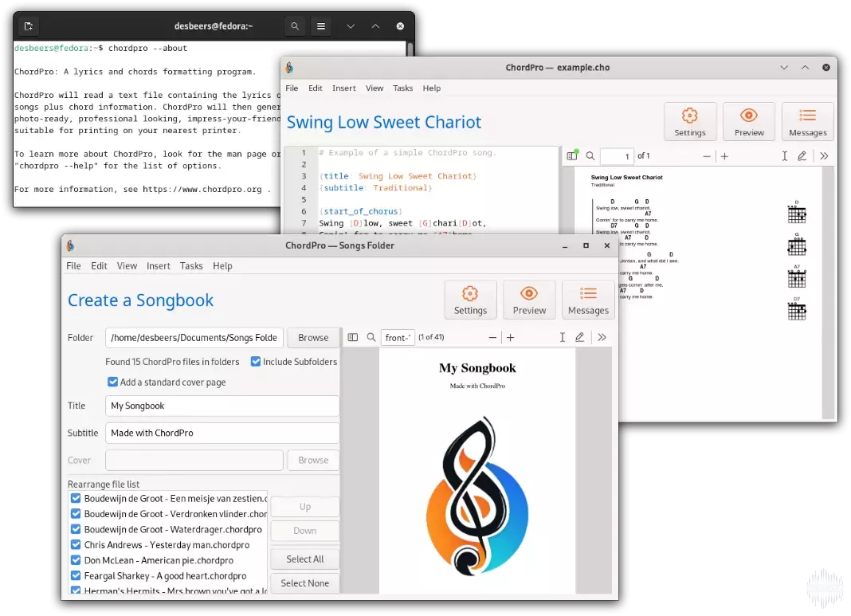Select text cursor tool in example.cho preview

(x=784, y=156)
